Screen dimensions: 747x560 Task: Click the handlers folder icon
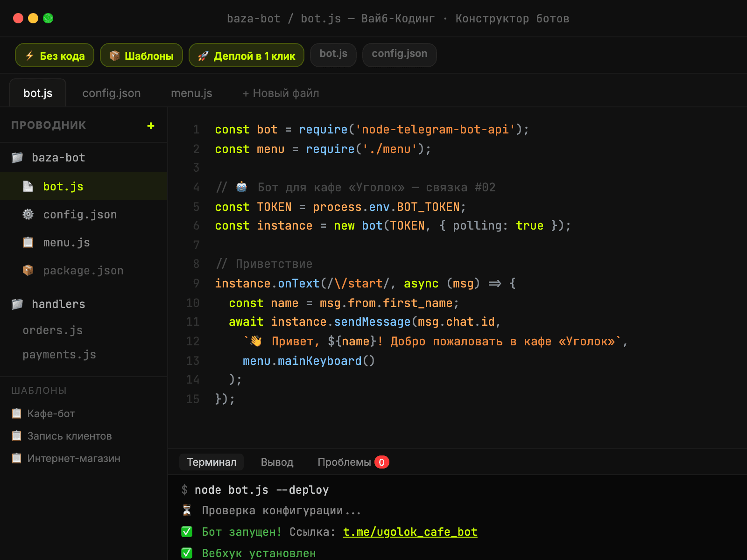[17, 304]
